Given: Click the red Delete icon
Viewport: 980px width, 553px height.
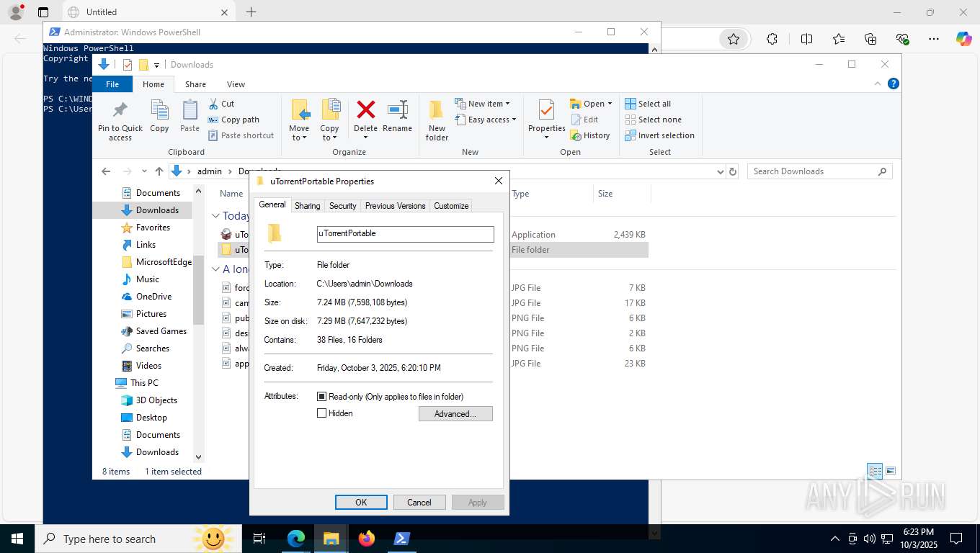Looking at the screenshot, I should [365, 110].
